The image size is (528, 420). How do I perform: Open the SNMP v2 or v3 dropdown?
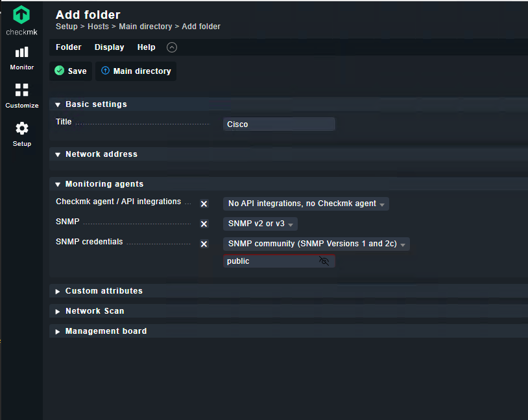260,224
